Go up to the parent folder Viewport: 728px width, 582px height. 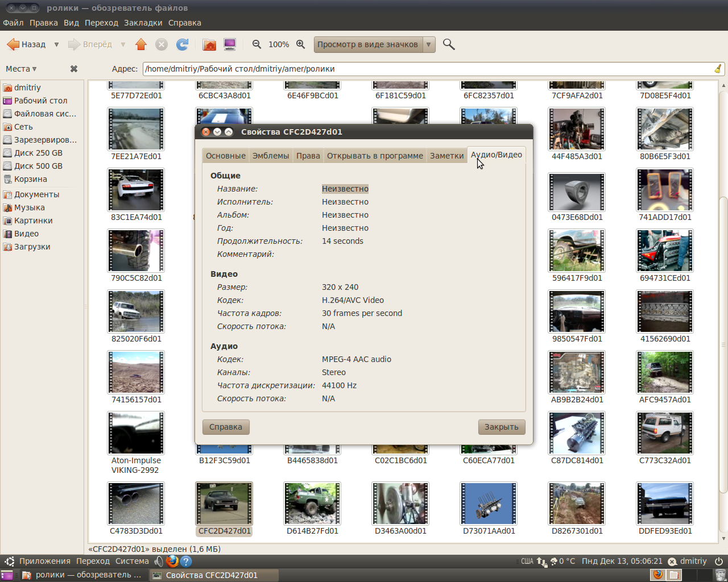(141, 44)
